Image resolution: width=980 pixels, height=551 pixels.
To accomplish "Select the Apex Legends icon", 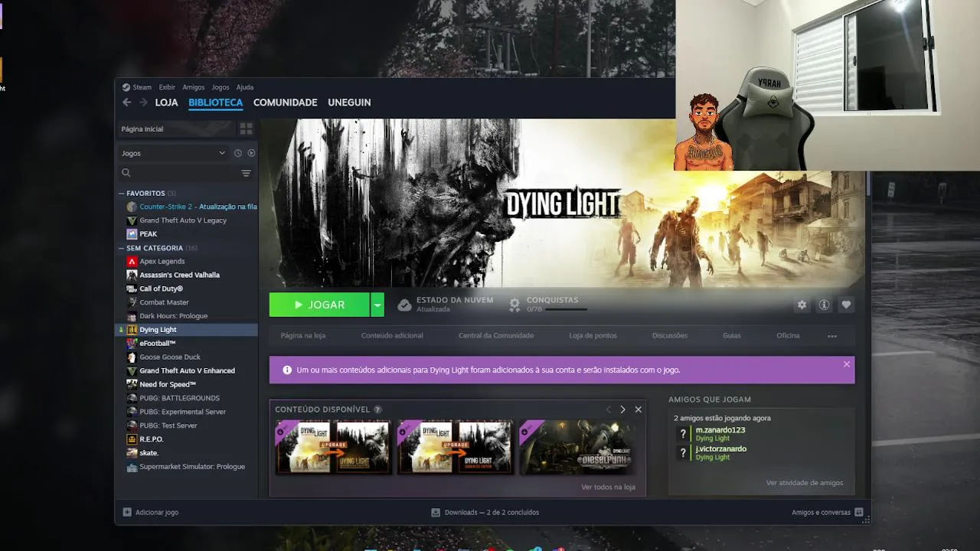I will point(132,261).
